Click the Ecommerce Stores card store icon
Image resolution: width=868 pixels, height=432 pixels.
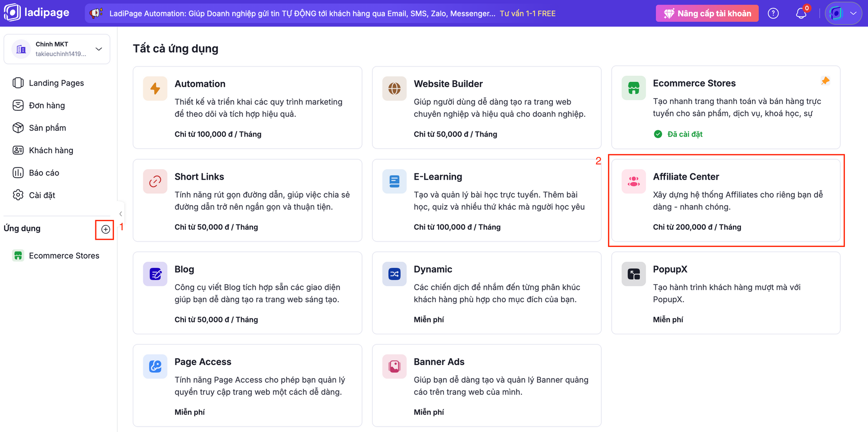(633, 88)
